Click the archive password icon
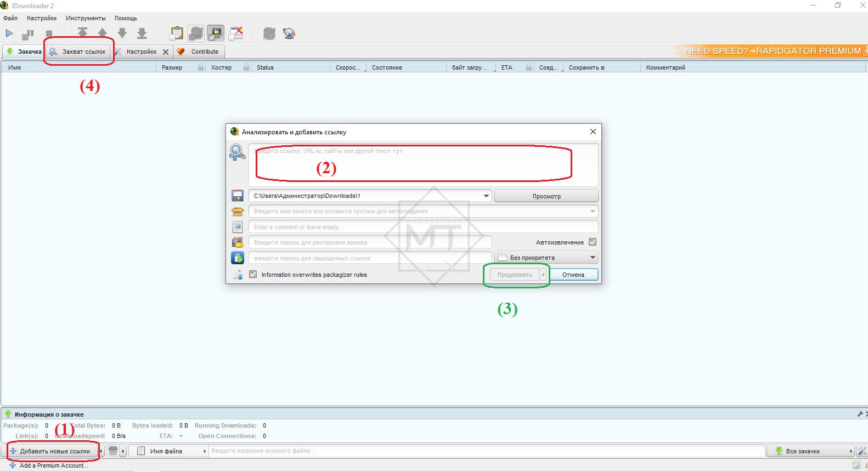Image resolution: width=868 pixels, height=472 pixels. 238,242
